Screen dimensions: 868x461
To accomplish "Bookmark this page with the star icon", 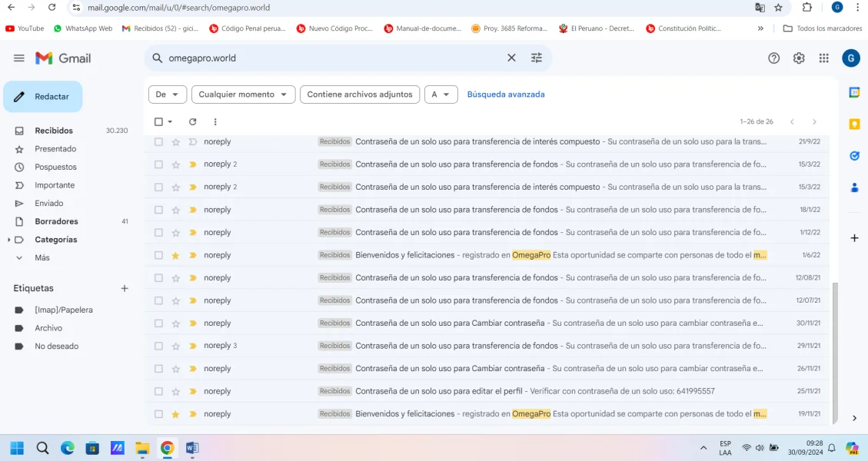I will pyautogui.click(x=778, y=8).
